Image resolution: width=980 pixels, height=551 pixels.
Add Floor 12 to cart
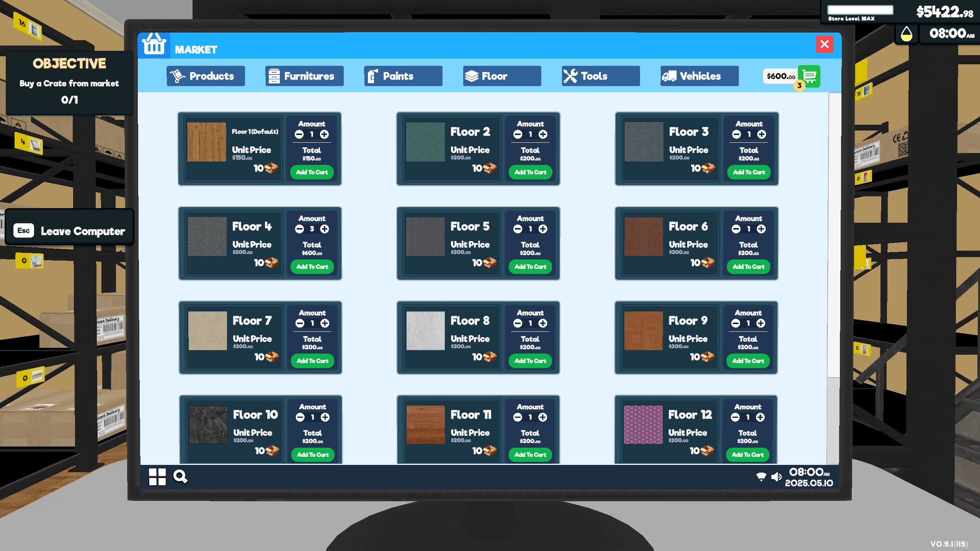(748, 455)
